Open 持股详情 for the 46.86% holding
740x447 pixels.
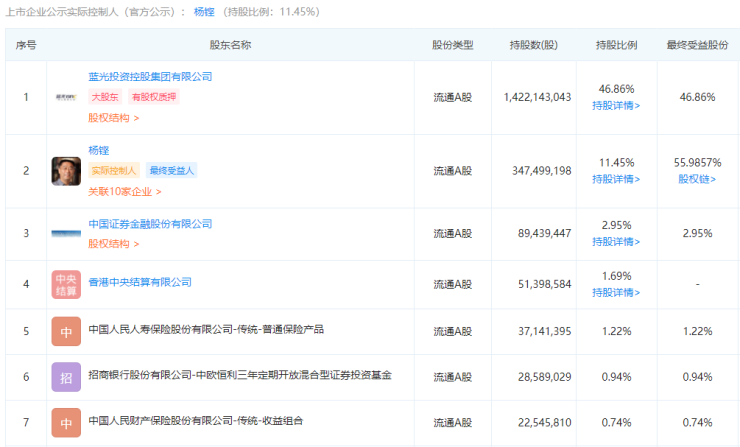pyautogui.click(x=616, y=105)
